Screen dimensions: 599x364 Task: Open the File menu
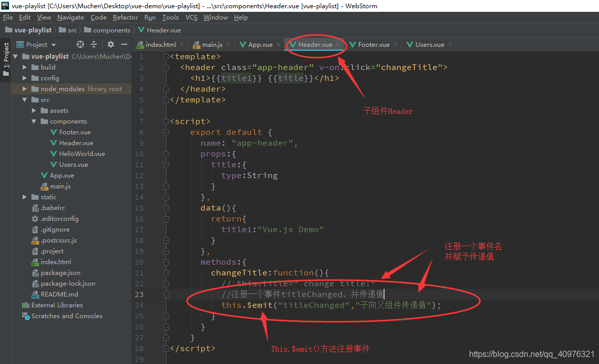tap(8, 17)
